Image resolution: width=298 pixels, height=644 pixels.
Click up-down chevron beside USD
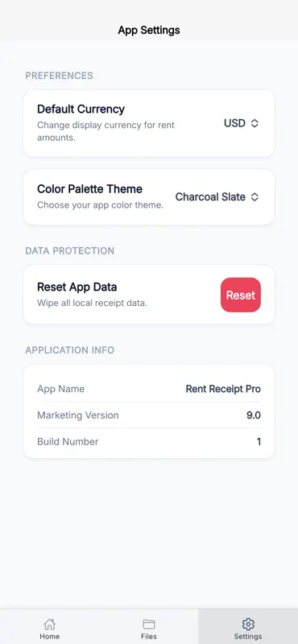coord(255,123)
